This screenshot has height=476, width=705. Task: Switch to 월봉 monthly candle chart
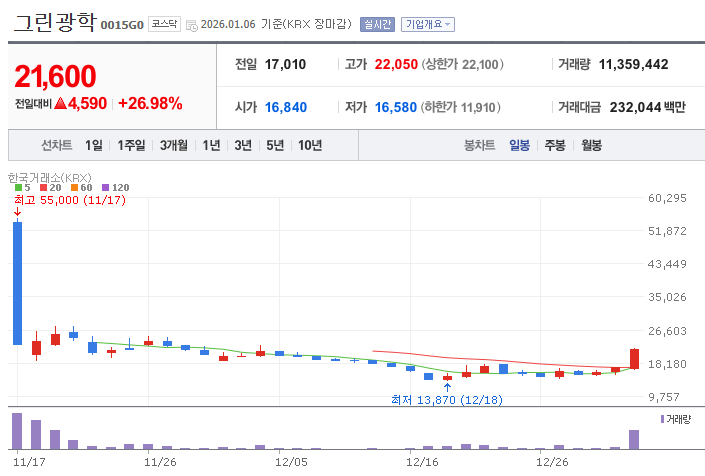(591, 145)
